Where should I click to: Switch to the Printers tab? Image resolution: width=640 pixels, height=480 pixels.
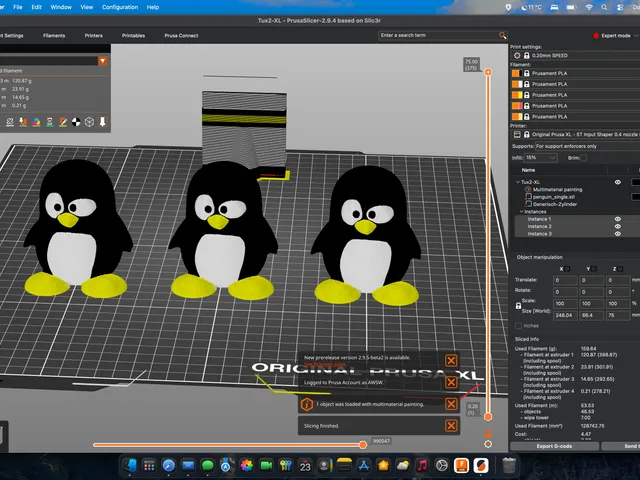pos(93,36)
